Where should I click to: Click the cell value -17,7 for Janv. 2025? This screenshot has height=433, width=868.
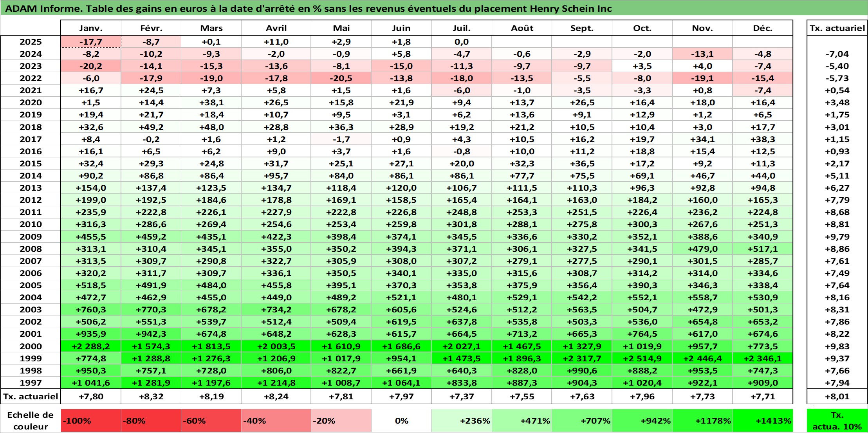pyautogui.click(x=91, y=41)
